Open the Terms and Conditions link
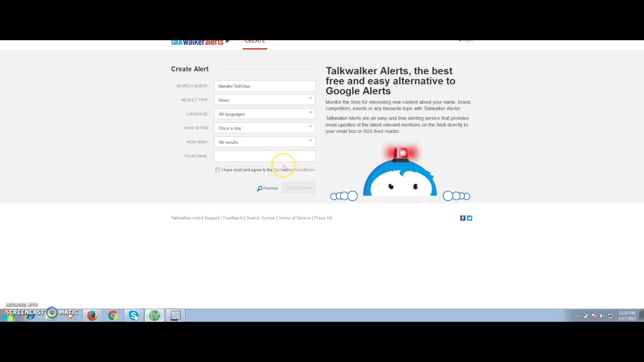This screenshot has height=362, width=644. (x=294, y=170)
